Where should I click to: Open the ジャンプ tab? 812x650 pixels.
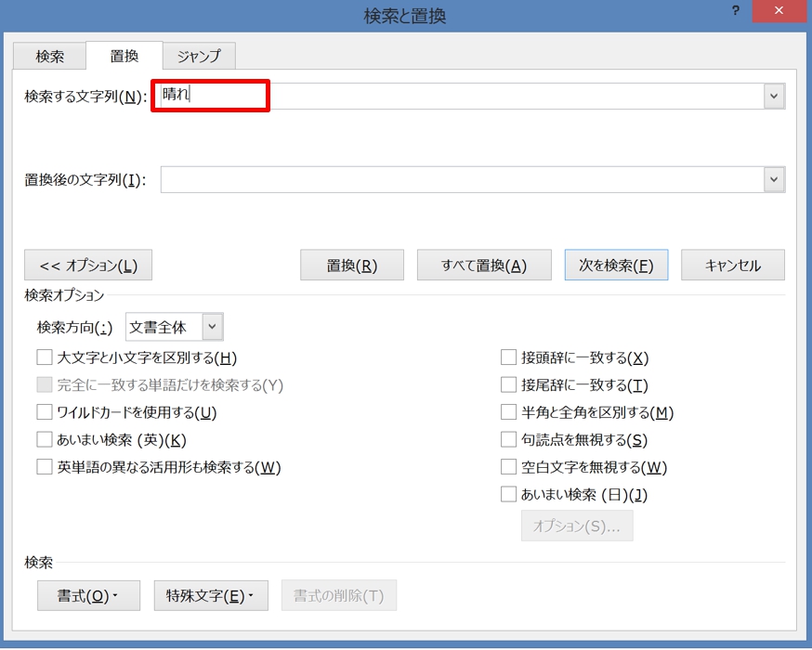click(200, 56)
